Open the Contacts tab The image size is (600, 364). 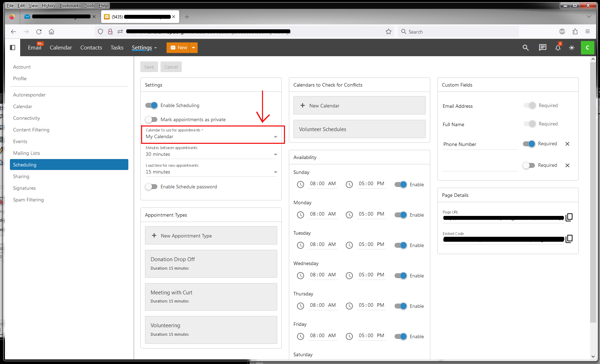tap(91, 48)
